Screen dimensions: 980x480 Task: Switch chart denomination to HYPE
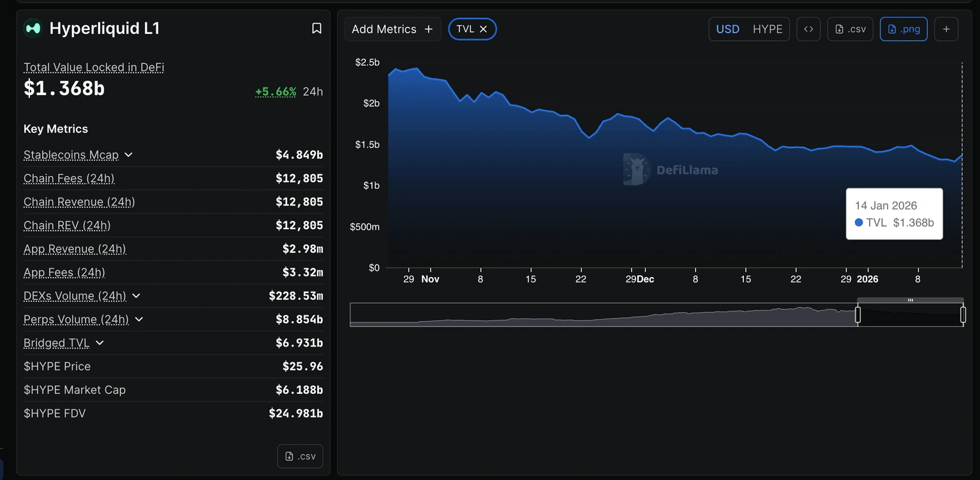pos(768,29)
